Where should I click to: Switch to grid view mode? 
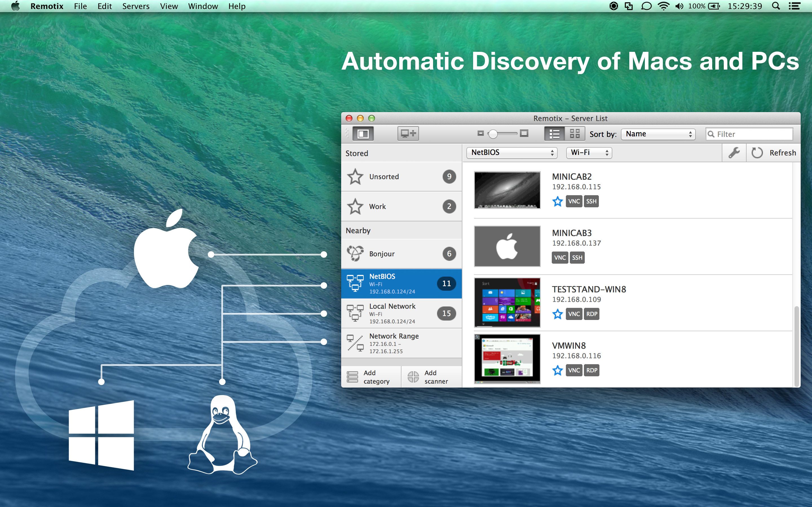coord(575,134)
